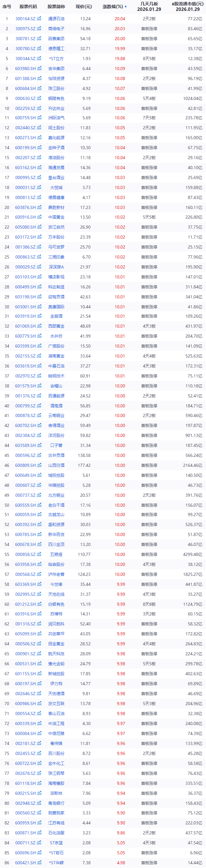Click the chart icon for 002304.SZ
This screenshot has width=206, height=868.
(x=40, y=435)
